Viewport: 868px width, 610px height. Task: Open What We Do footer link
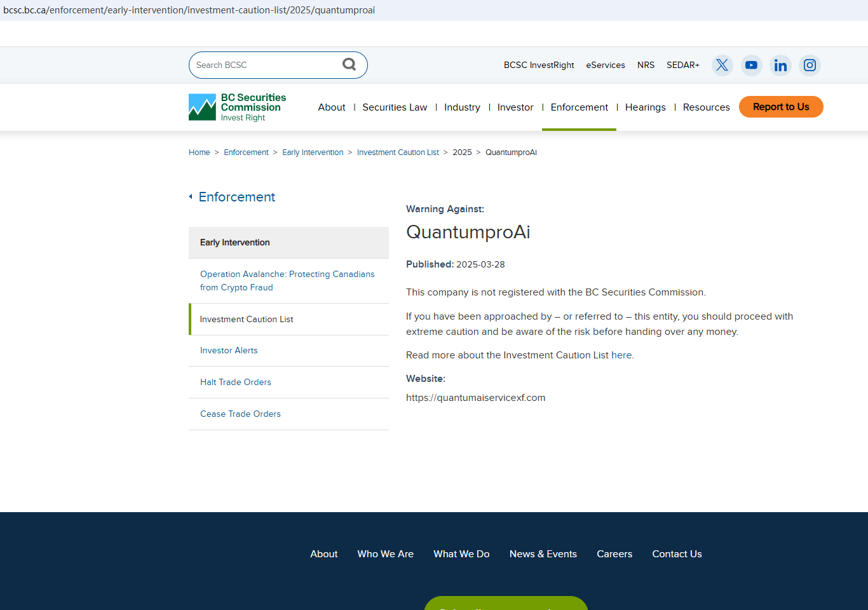click(462, 554)
